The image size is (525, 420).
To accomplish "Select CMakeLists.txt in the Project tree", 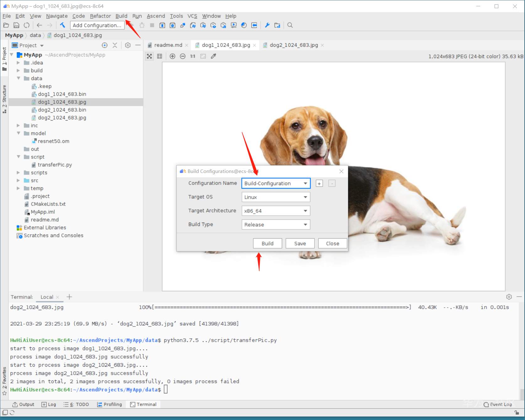I will click(48, 204).
